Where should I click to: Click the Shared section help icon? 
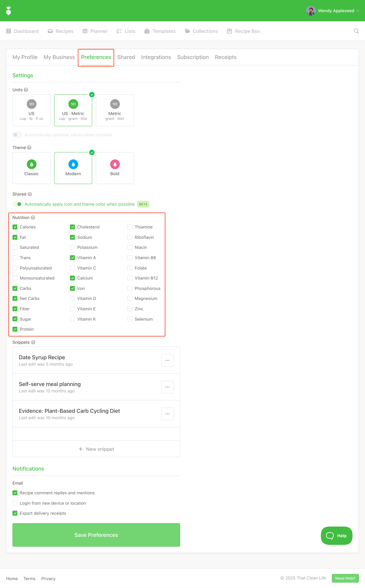tap(30, 194)
